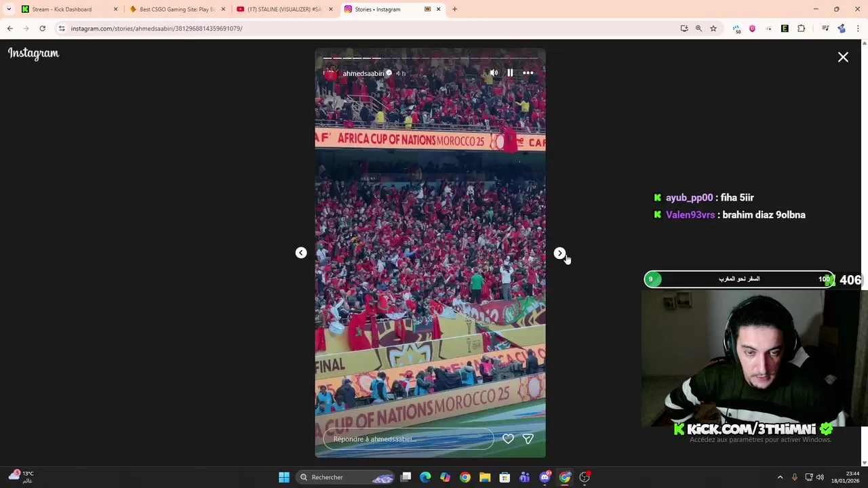Pause the Instagram story
Viewport: 868px width, 488px height.
click(x=510, y=73)
